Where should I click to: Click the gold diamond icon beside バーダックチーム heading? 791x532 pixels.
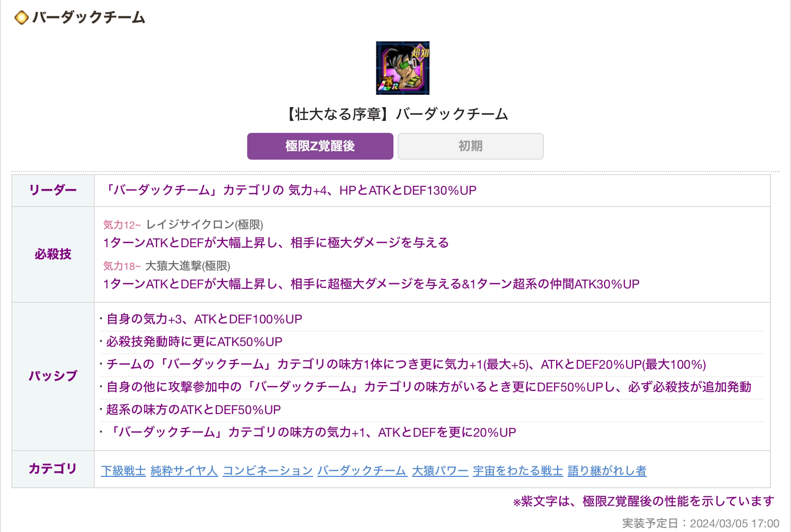click(x=21, y=19)
